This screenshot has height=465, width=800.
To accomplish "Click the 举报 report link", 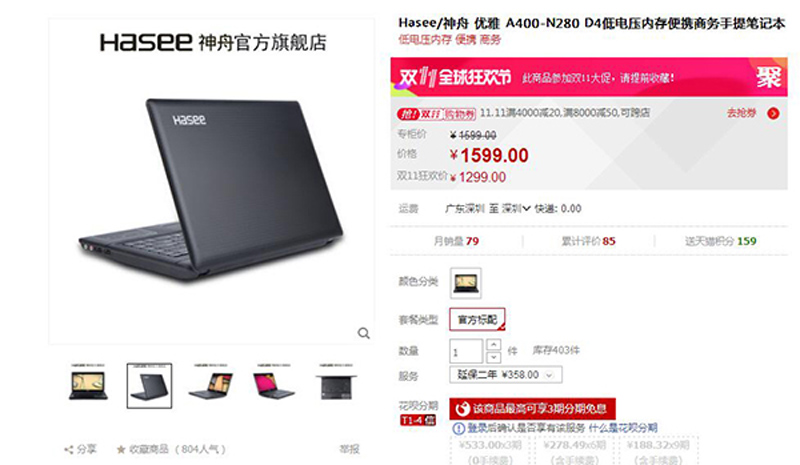I will click(349, 449).
